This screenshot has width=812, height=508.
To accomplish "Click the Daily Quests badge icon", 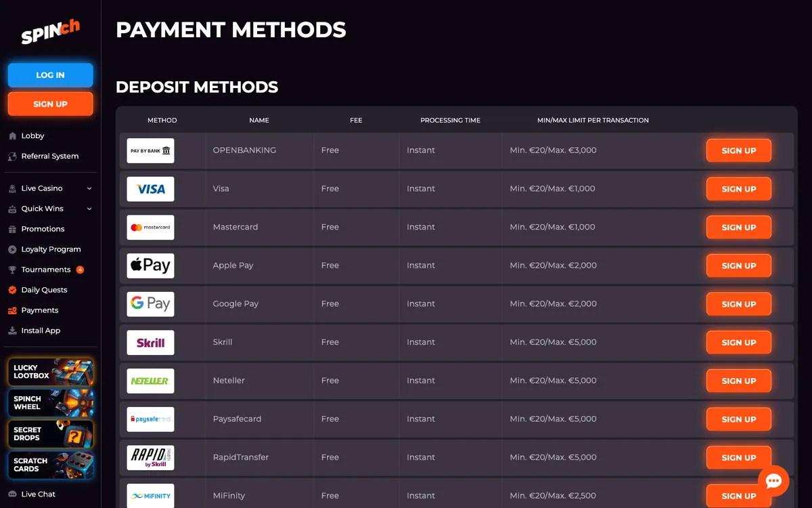I will coord(12,291).
